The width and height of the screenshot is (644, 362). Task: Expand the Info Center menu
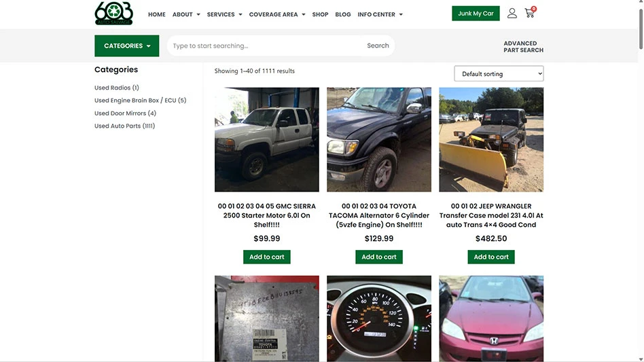(380, 14)
